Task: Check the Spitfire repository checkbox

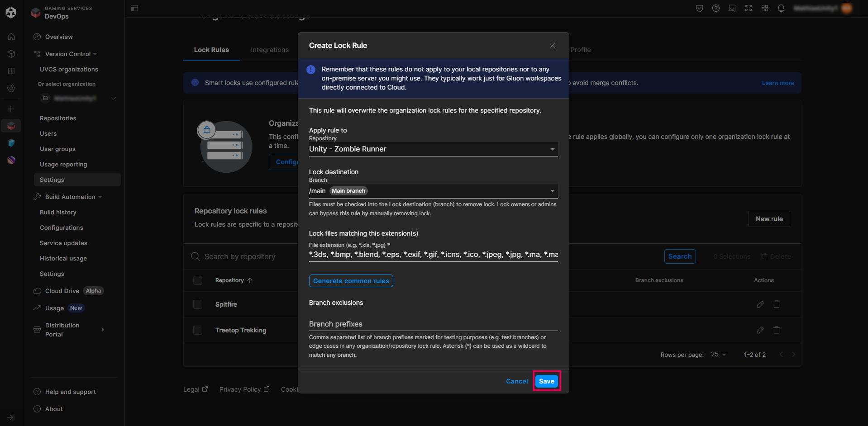Action: 198,304
